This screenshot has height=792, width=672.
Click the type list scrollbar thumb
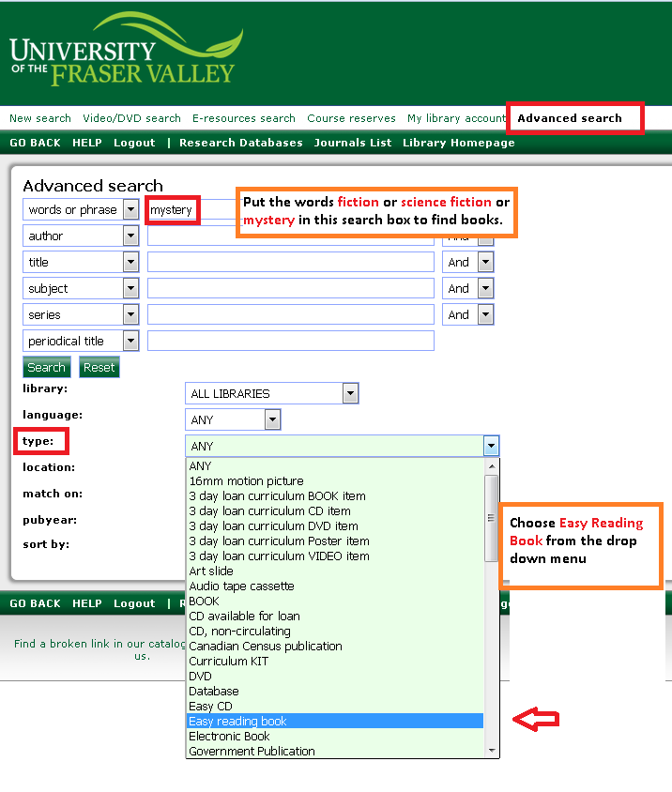491,518
